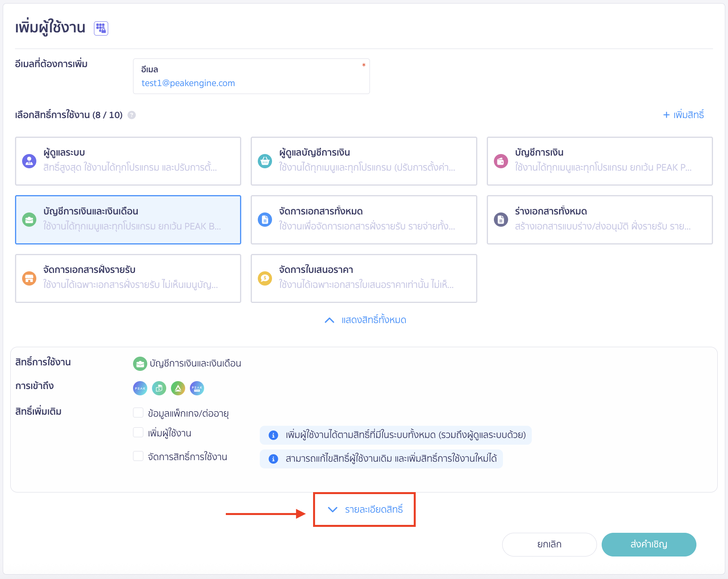
Task: Click the PEAK Asset triangle icon
Action: (178, 388)
